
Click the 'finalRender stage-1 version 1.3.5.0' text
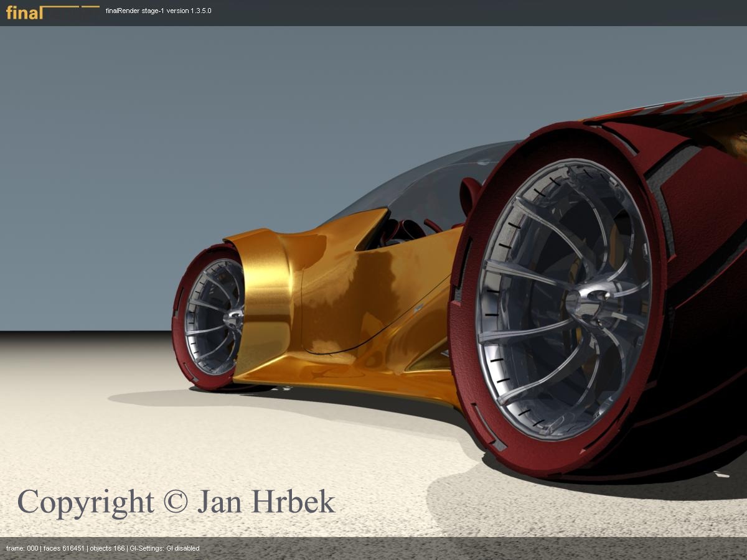click(x=158, y=11)
